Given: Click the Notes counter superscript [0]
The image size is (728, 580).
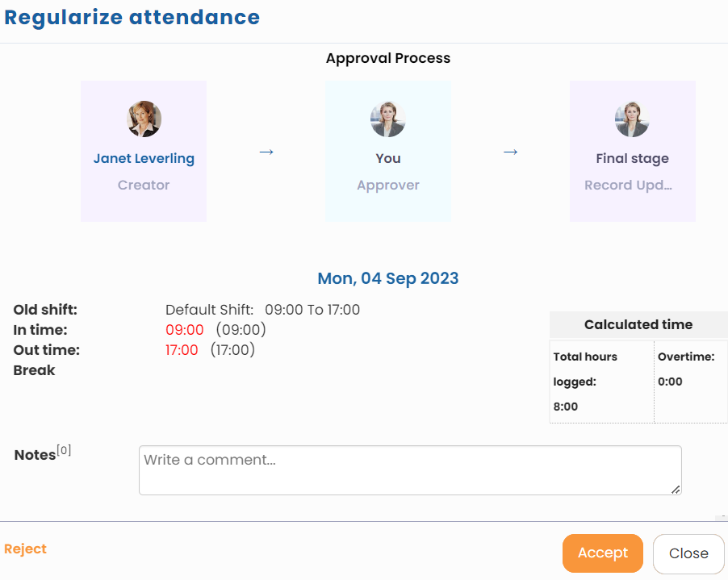Looking at the screenshot, I should pos(64,450).
